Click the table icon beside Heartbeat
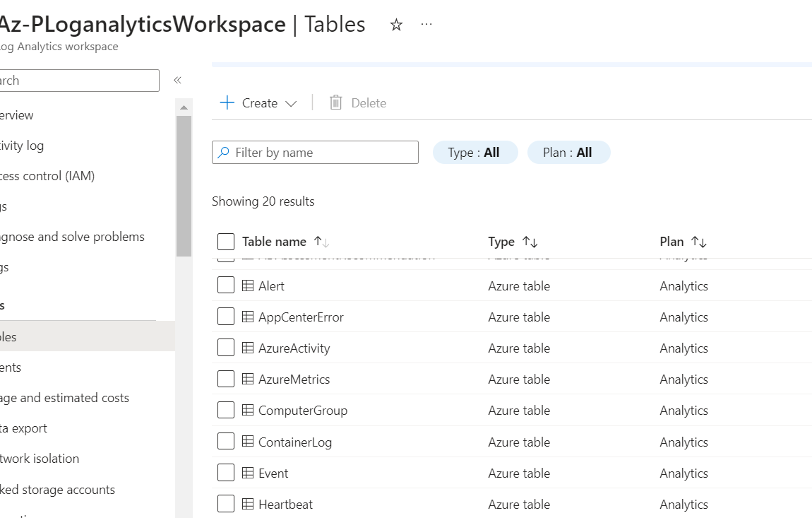Screen dimensions: 812x518 [x=248, y=504]
